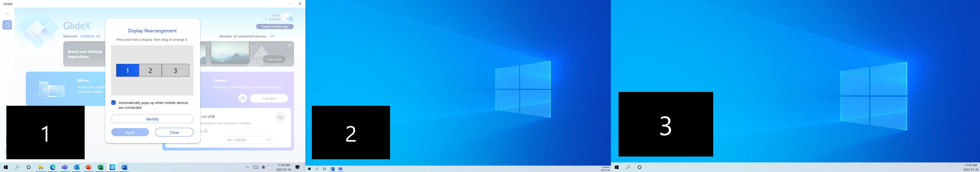Open Cortana on display 2 taskbar
The width and height of the screenshot is (980, 172).
pyautogui.click(x=325, y=169)
